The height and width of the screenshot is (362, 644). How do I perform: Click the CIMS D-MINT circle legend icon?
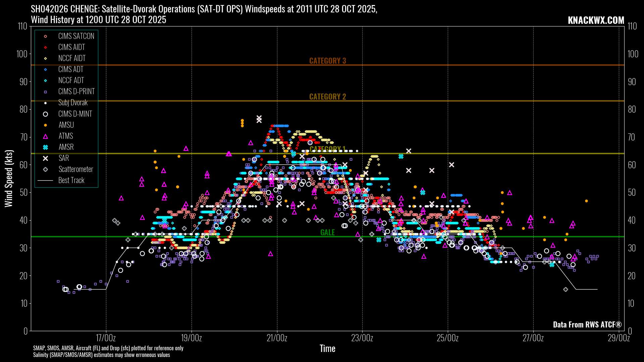46,114
